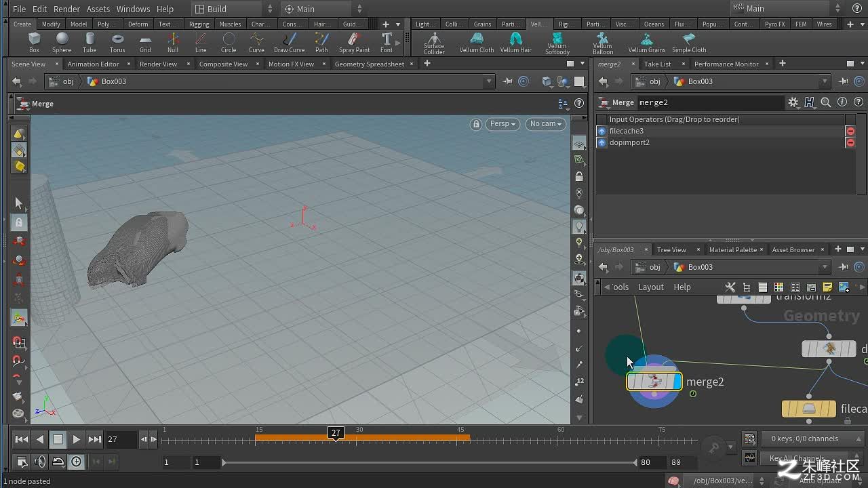
Task: Select merge2 node in network
Action: (654, 382)
